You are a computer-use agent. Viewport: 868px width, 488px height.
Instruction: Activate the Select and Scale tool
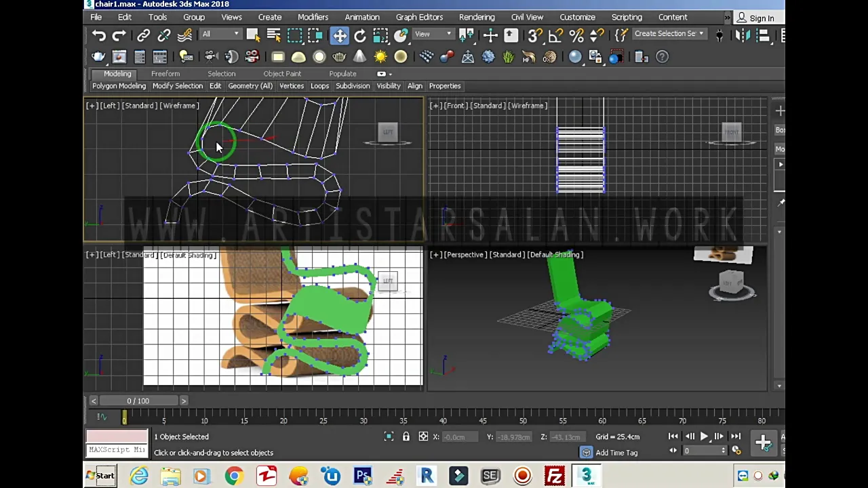click(x=380, y=35)
